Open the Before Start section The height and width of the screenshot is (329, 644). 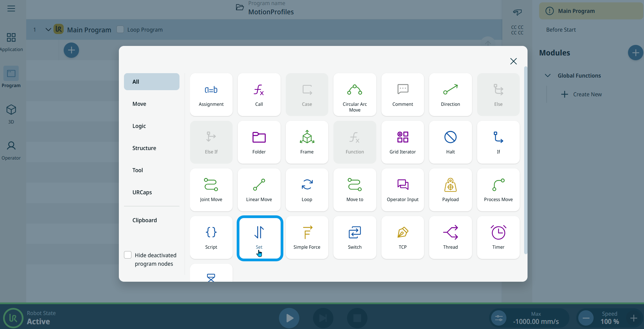click(x=561, y=30)
